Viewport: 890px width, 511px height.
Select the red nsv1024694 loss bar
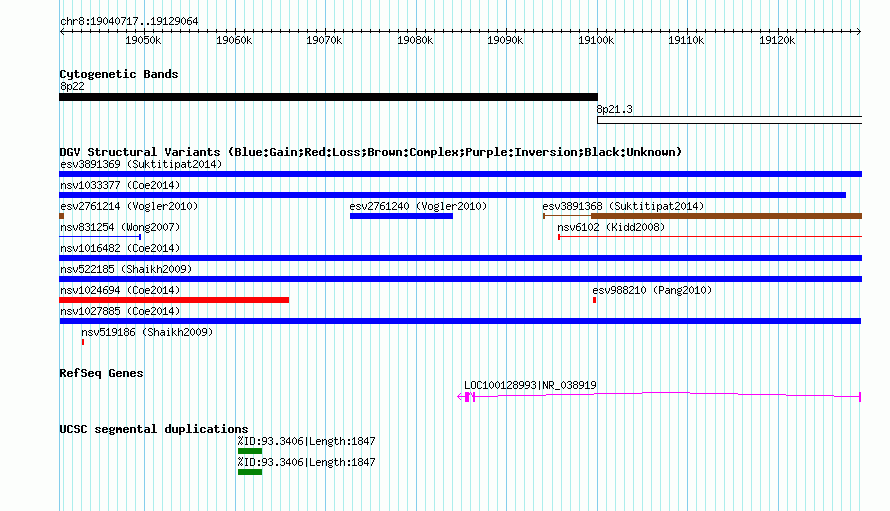tap(174, 300)
